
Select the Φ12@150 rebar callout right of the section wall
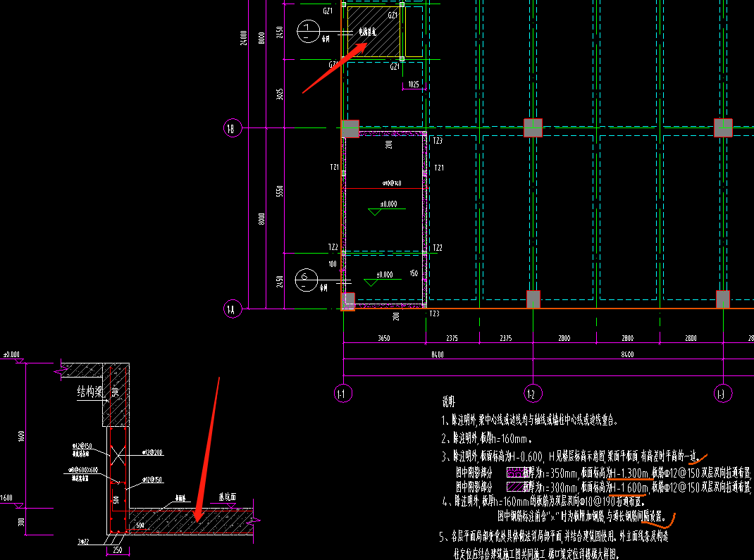pyautogui.click(x=152, y=480)
